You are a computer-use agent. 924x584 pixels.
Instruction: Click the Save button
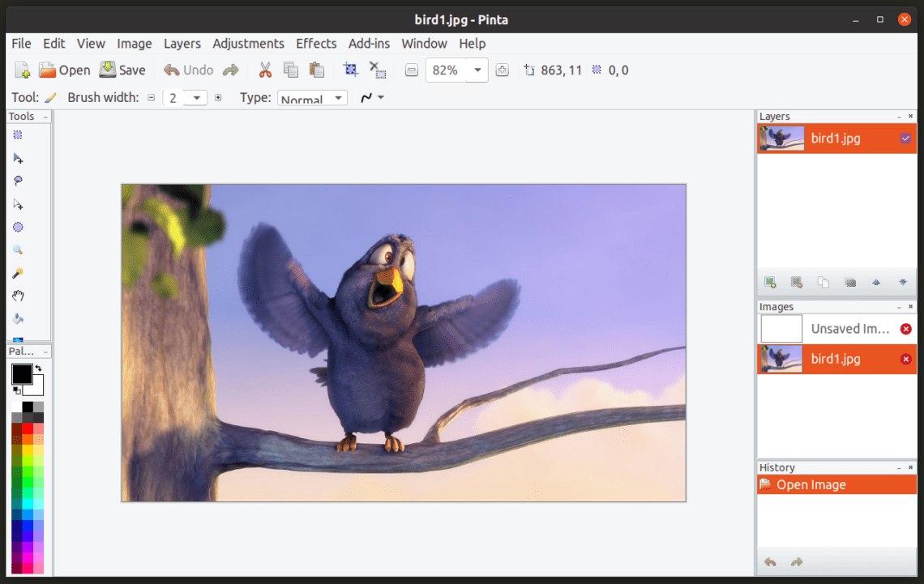(x=122, y=70)
